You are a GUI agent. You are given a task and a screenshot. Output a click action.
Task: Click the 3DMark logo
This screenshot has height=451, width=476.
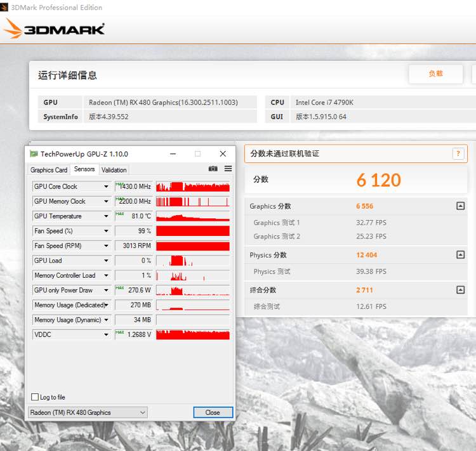pyautogui.click(x=55, y=29)
